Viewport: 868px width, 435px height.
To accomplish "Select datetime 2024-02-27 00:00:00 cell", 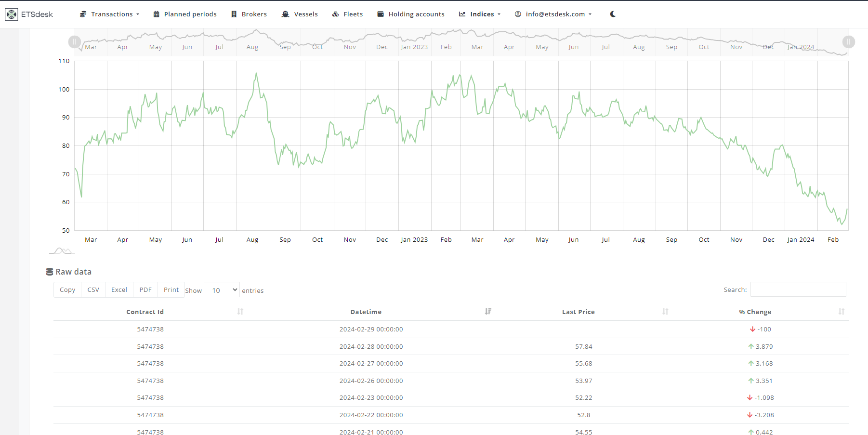I will pyautogui.click(x=371, y=363).
